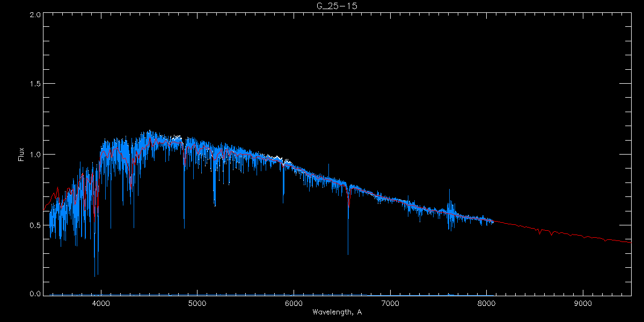644x322 pixels.
Task: Click the Wavelength, A x-axis label
Action: click(x=336, y=312)
